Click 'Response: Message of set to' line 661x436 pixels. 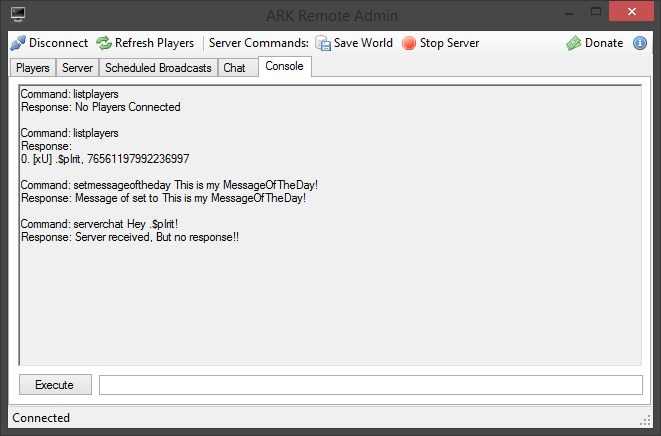[x=163, y=198]
